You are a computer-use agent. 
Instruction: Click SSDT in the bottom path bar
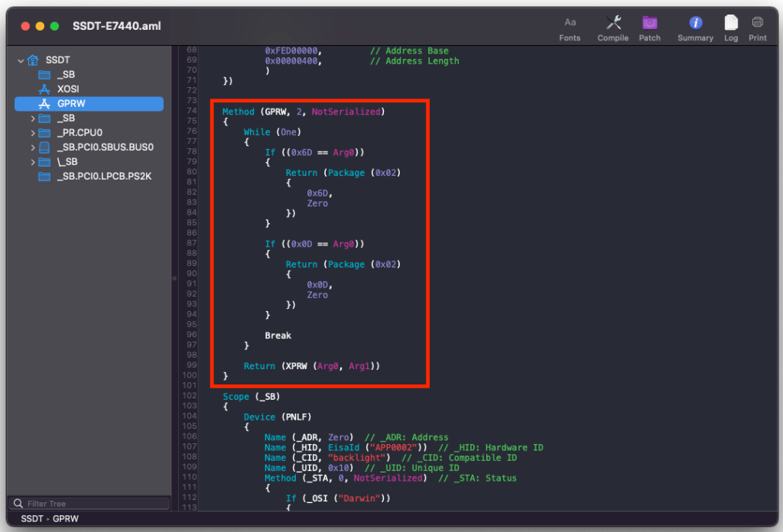[31, 519]
